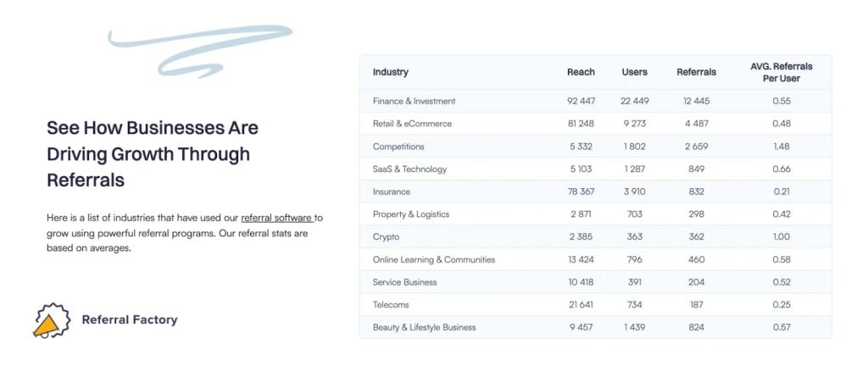Click the Insurance industry row

coord(596,192)
